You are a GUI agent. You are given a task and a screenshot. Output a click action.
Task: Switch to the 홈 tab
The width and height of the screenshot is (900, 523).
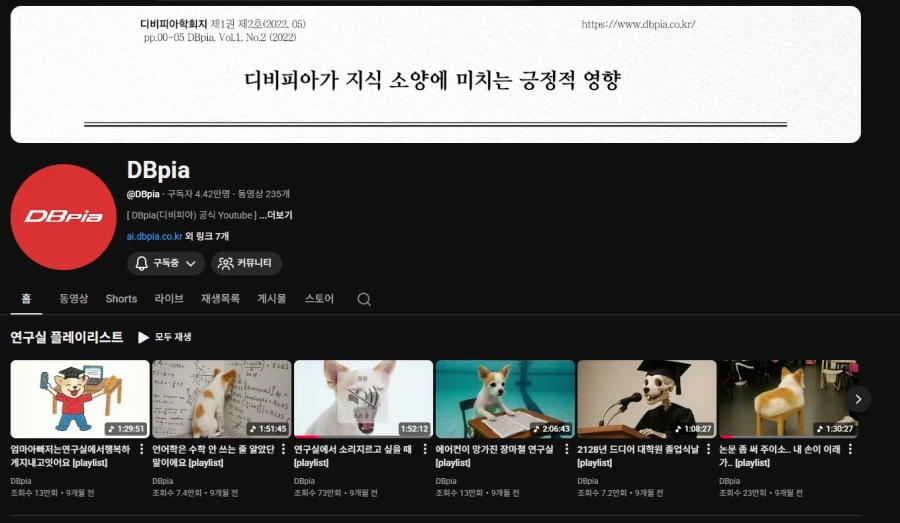tap(26, 299)
